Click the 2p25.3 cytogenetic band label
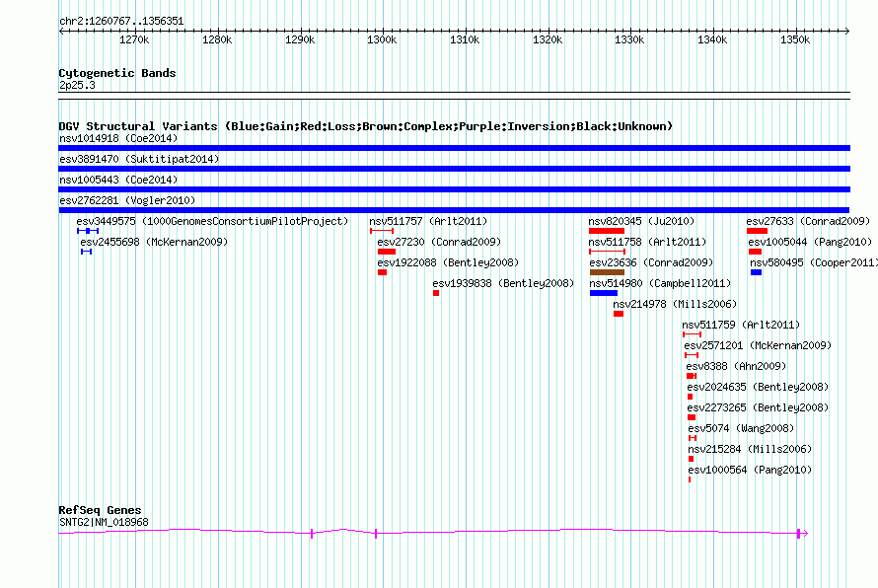 [x=77, y=85]
